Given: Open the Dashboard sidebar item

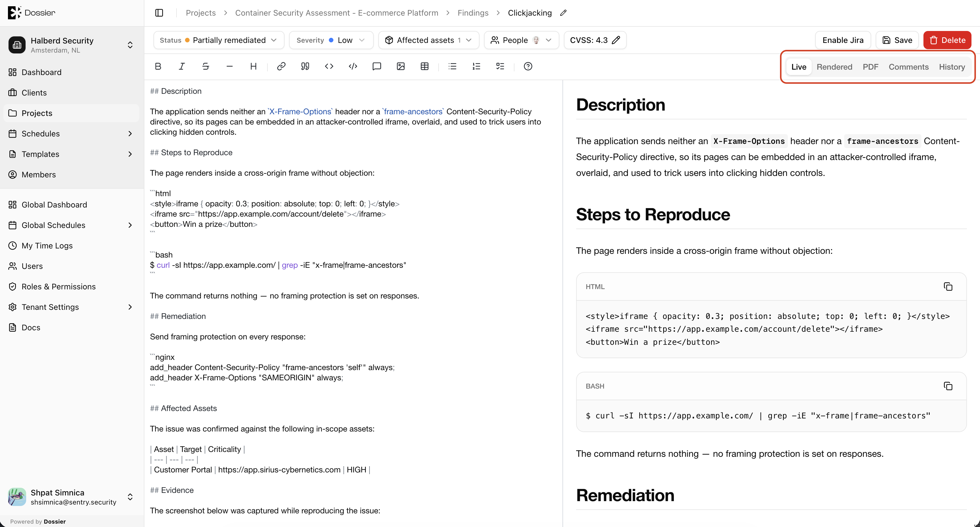Looking at the screenshot, I should click(x=72, y=72).
